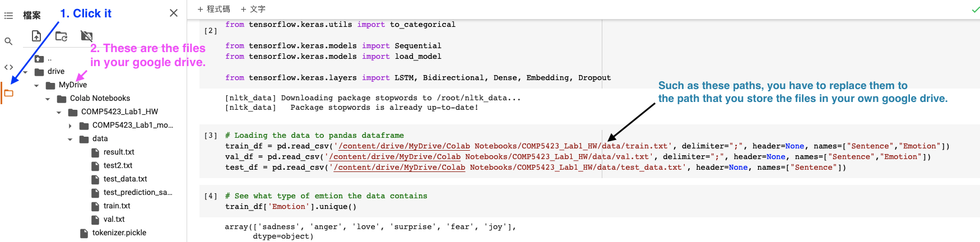Go up to the parent folder
980x242 pixels.
tap(43, 58)
